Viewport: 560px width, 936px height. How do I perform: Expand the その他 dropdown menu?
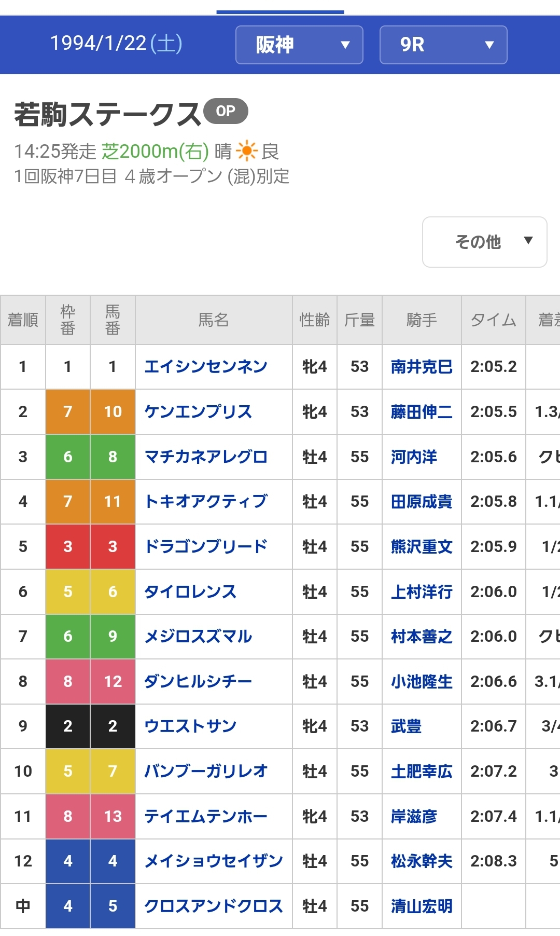(x=484, y=242)
